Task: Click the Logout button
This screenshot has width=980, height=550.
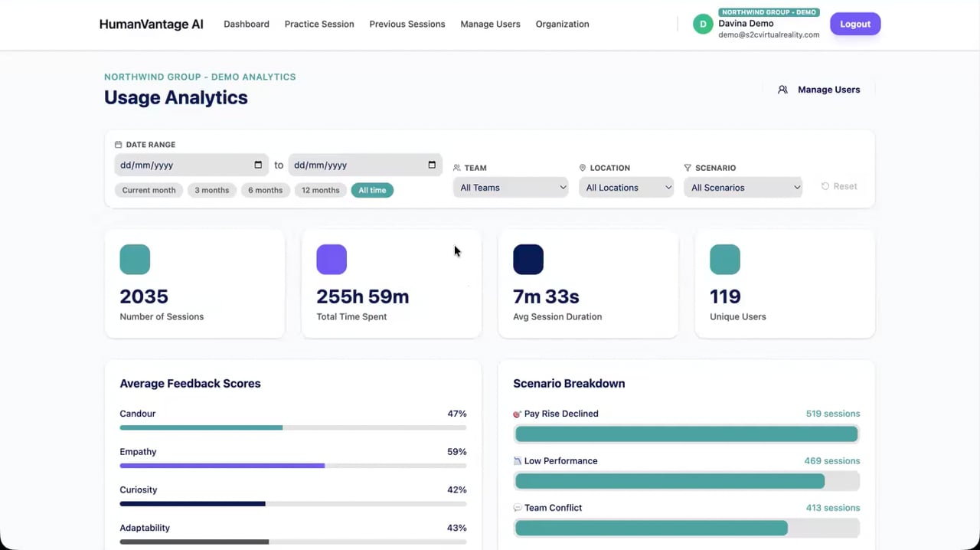Action: click(x=855, y=25)
